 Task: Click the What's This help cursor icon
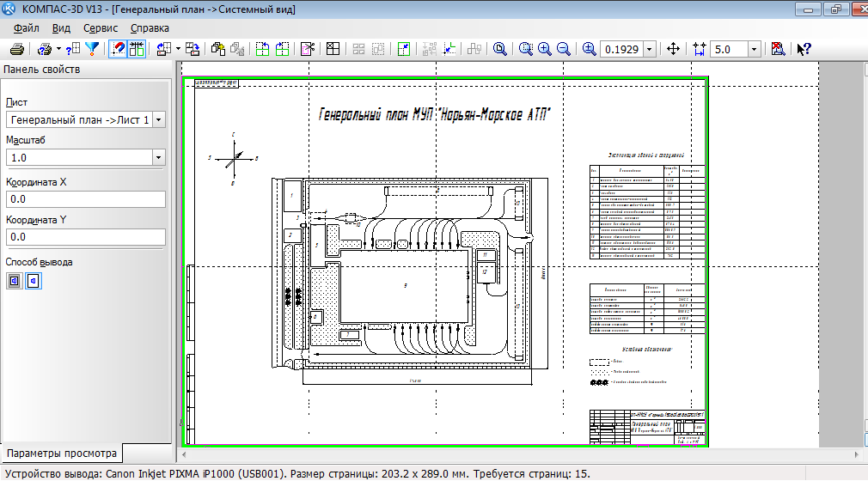[x=804, y=49]
